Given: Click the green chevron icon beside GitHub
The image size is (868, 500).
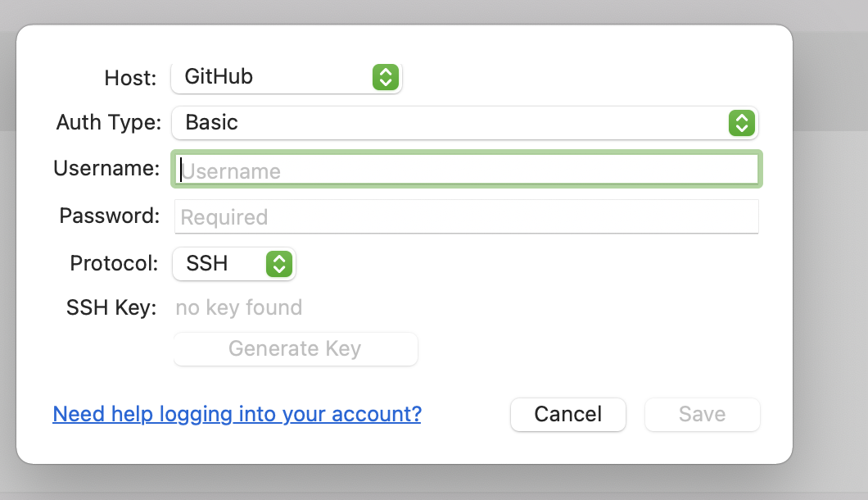Looking at the screenshot, I should point(385,77).
